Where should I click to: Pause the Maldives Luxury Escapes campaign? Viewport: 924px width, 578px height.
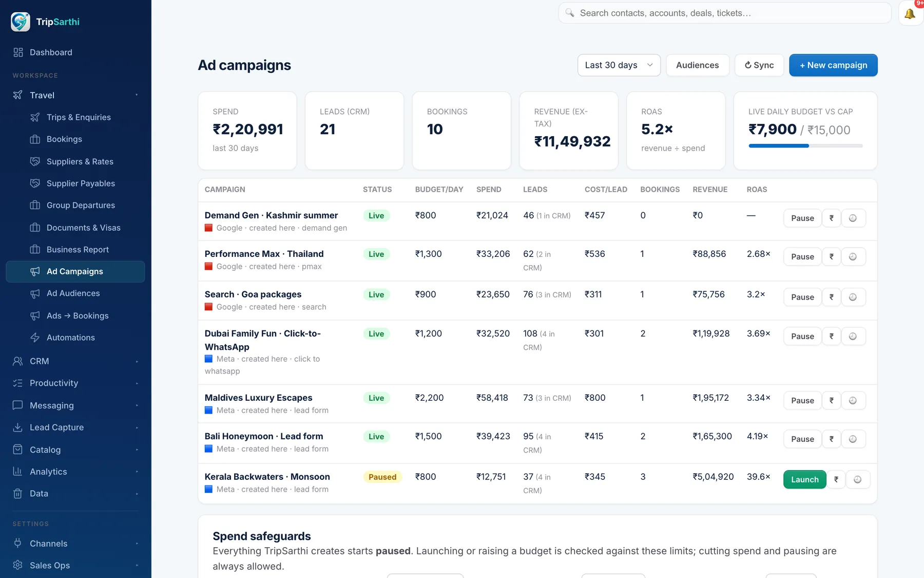(x=802, y=400)
